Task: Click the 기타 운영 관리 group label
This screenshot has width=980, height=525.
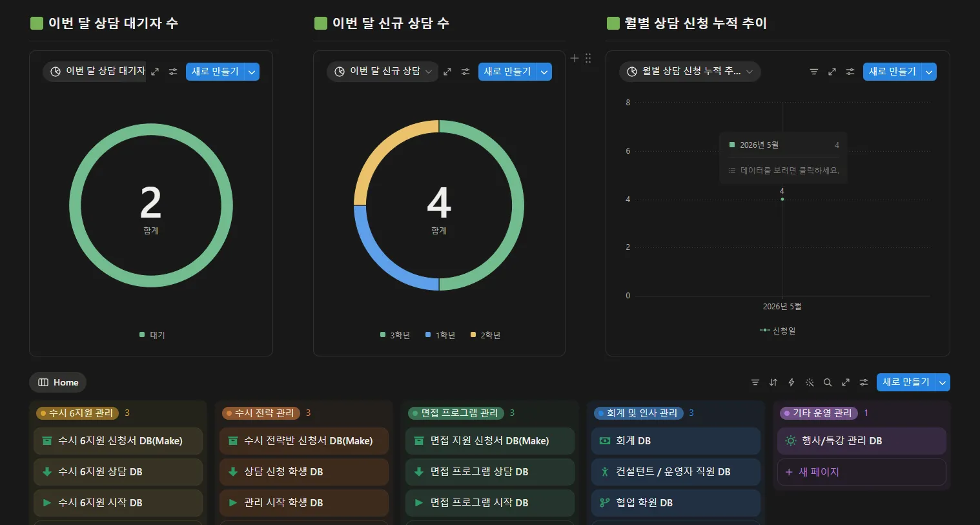Action: click(x=819, y=413)
